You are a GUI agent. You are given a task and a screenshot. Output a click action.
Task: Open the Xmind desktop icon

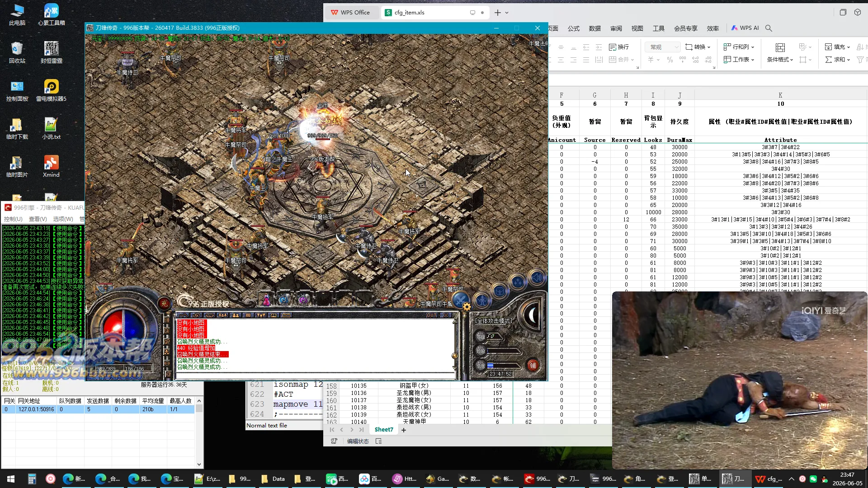coord(51,166)
